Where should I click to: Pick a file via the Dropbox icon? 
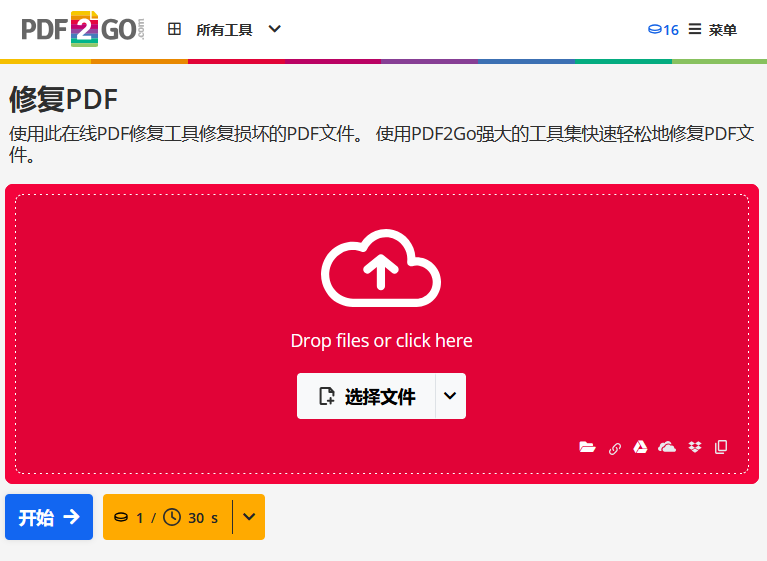pyautogui.click(x=695, y=447)
